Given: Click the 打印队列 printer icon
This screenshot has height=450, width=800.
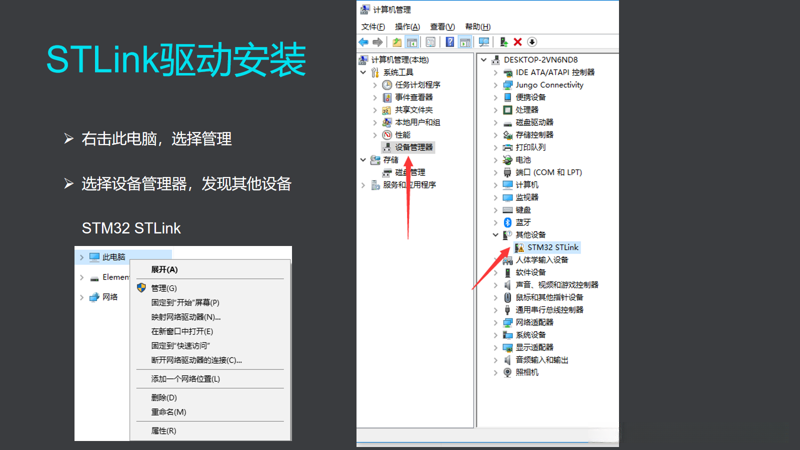Looking at the screenshot, I should pos(508,147).
